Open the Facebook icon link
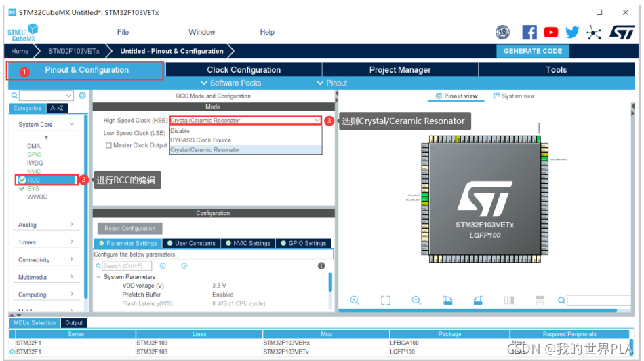This screenshot has width=644, height=361. pyautogui.click(x=529, y=32)
